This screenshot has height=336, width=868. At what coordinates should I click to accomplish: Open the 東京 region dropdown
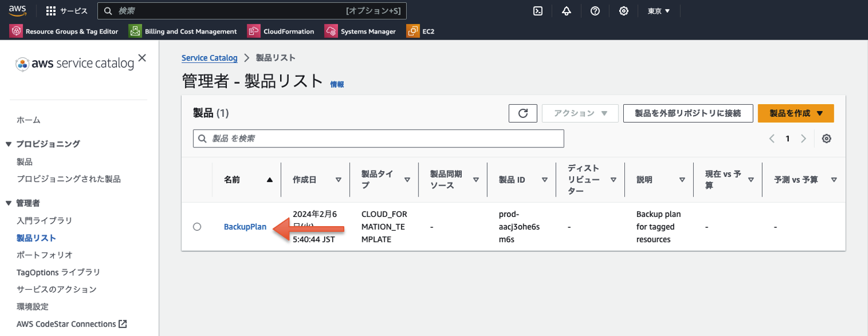coord(659,10)
